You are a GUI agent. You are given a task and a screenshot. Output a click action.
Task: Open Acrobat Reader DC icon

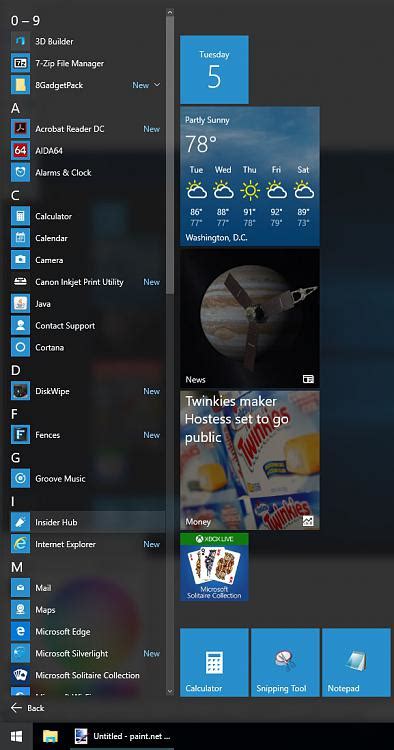coord(20,129)
